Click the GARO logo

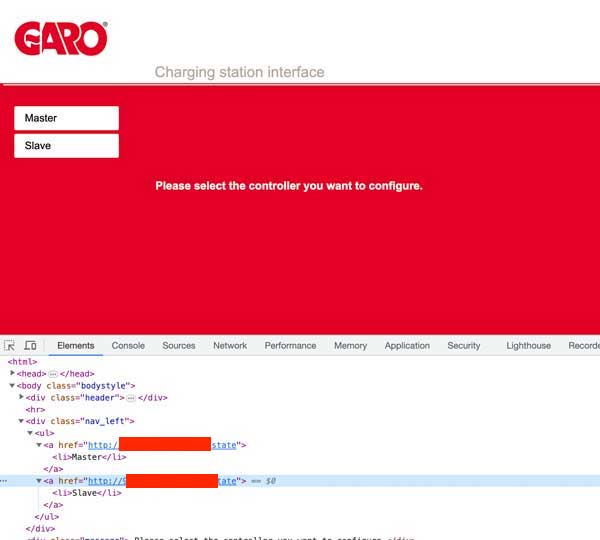(x=61, y=38)
